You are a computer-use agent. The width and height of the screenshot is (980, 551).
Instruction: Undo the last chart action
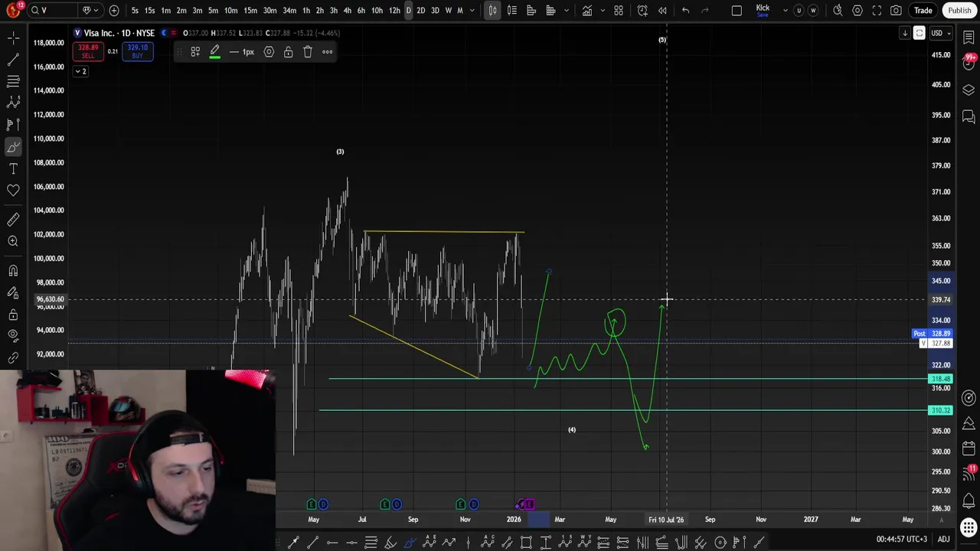point(685,11)
